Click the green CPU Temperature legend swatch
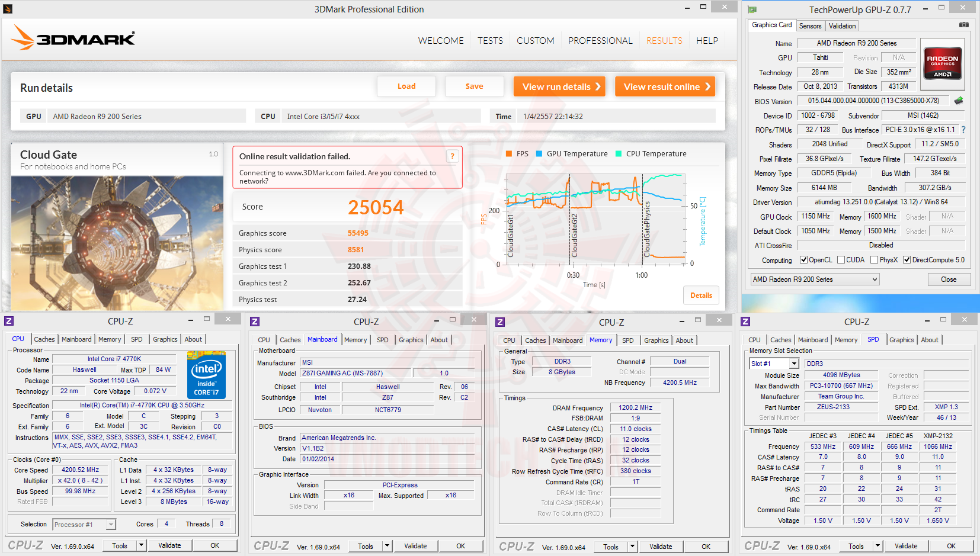Screen dimensions: 980x556 (619, 154)
